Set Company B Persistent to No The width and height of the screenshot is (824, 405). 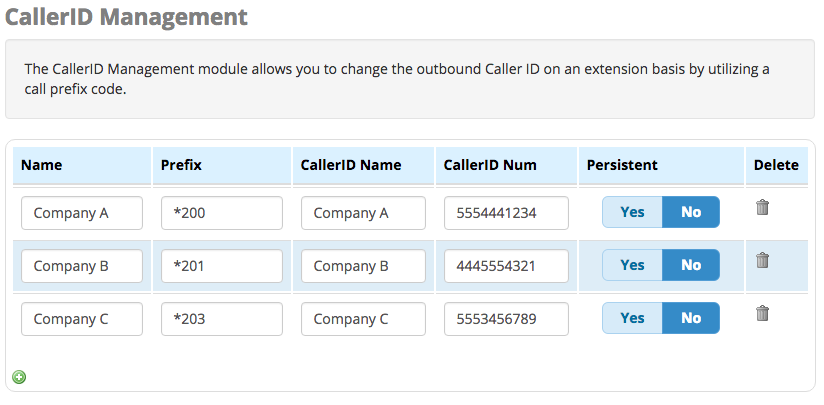[691, 265]
